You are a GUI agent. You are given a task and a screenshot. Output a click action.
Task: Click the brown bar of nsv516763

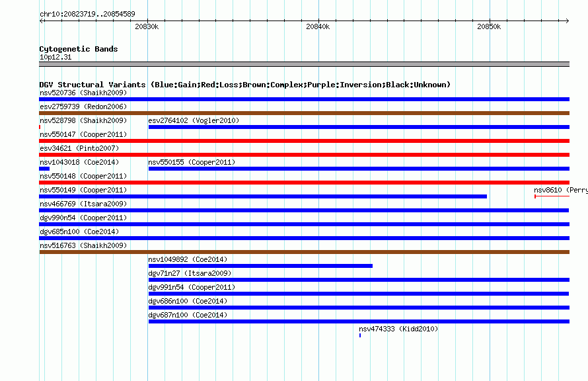click(304, 252)
